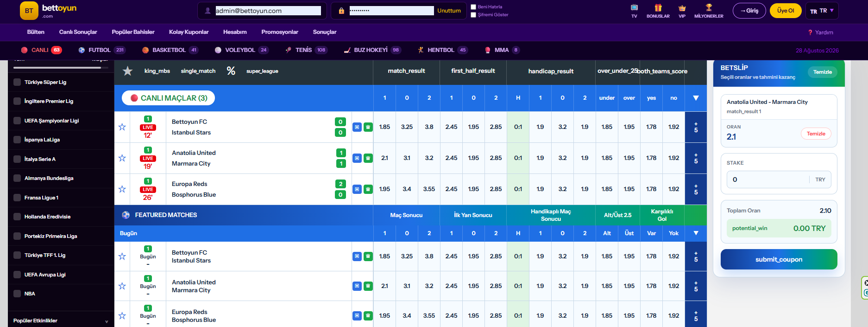Select the FUTBOL sport tab
This screenshot has width=868, height=327.
[101, 50]
